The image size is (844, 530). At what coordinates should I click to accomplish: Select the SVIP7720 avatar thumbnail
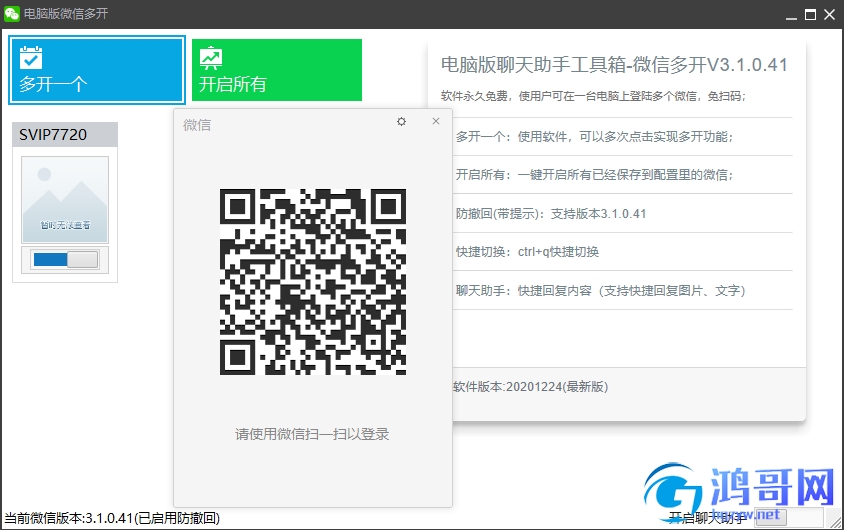[65, 200]
